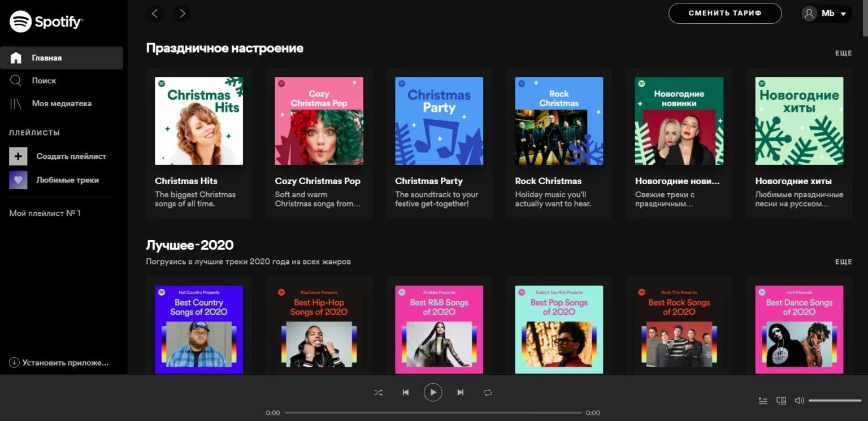Click the Cozy Christmas Pop title text
Viewport: 868px width, 421px height.
point(318,181)
